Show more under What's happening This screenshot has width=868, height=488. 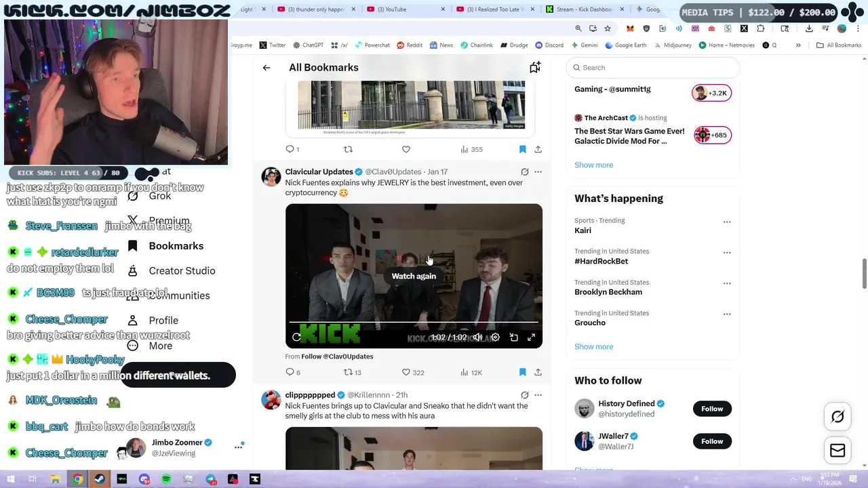click(x=593, y=346)
